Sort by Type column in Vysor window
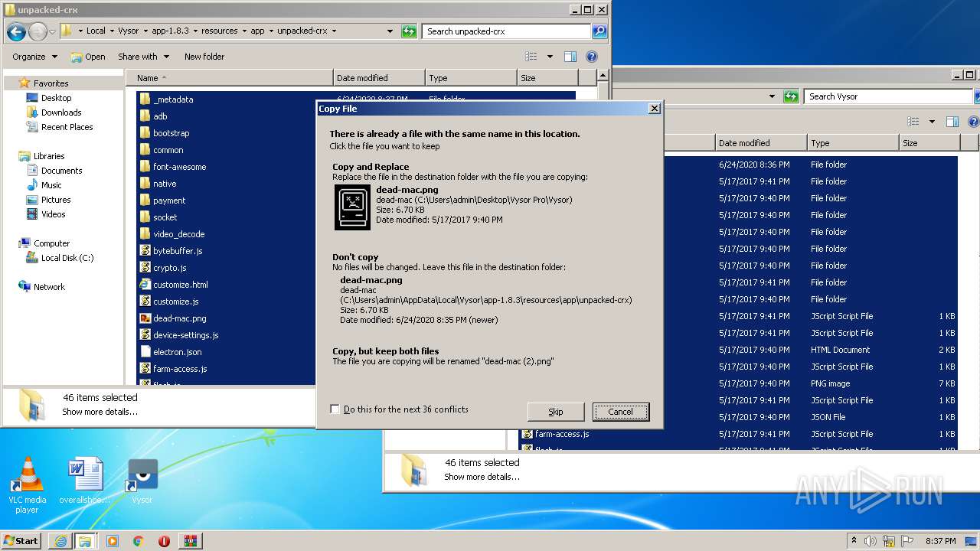 point(853,143)
